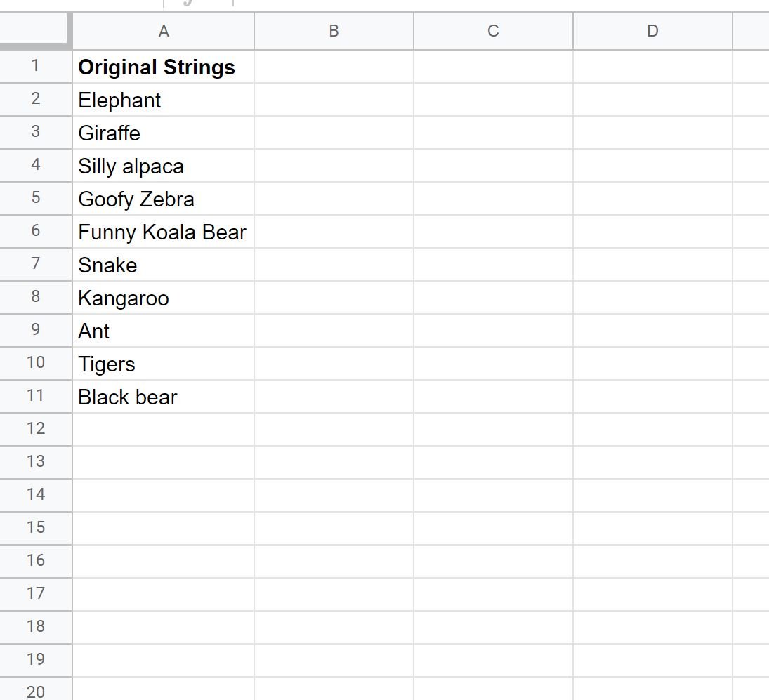Image resolution: width=769 pixels, height=700 pixels.
Task: Select the Goofy Zebra cell
Action: pos(164,199)
